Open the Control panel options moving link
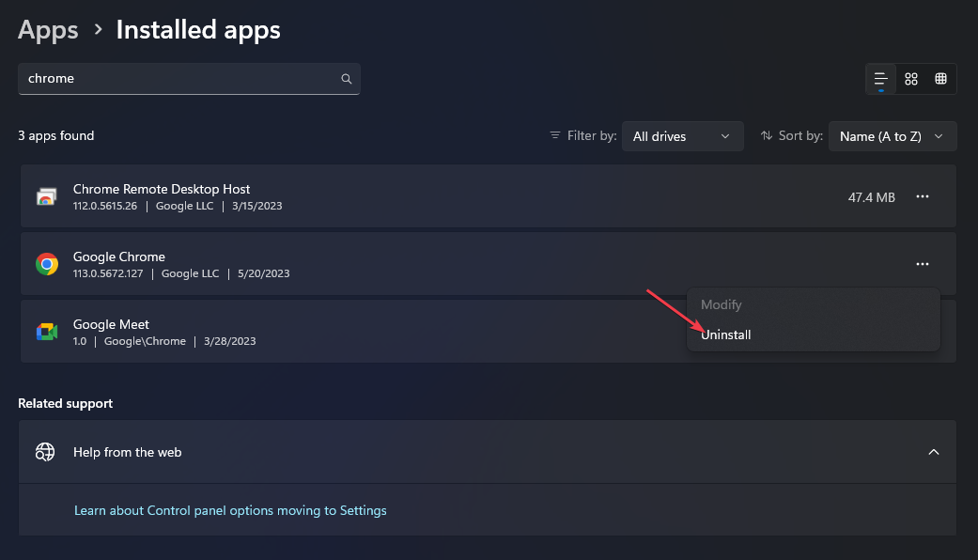978x560 pixels. (230, 510)
